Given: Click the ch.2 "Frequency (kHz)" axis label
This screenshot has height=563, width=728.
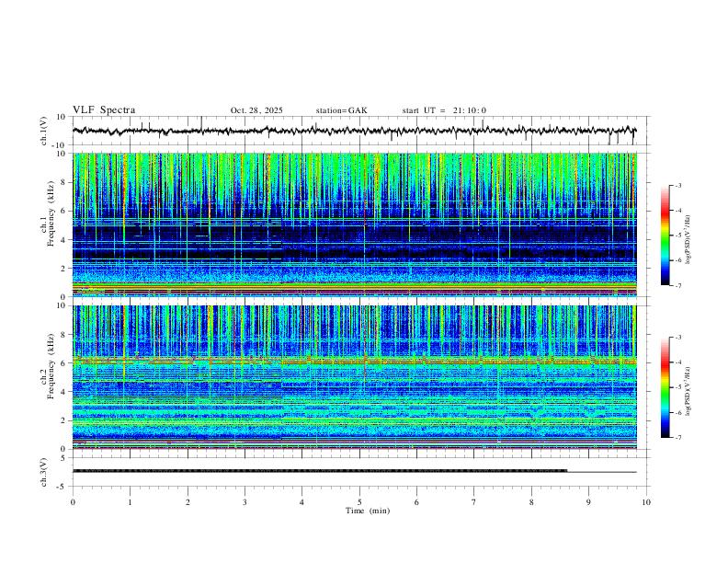Looking at the screenshot, I should [51, 366].
